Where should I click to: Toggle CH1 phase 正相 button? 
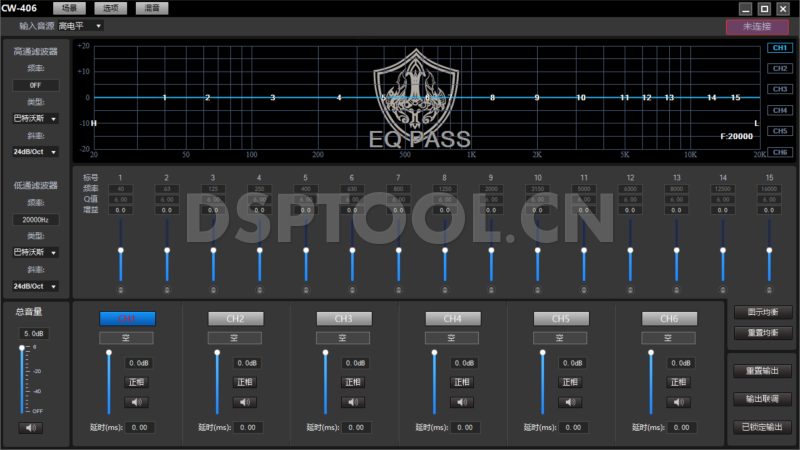137,382
